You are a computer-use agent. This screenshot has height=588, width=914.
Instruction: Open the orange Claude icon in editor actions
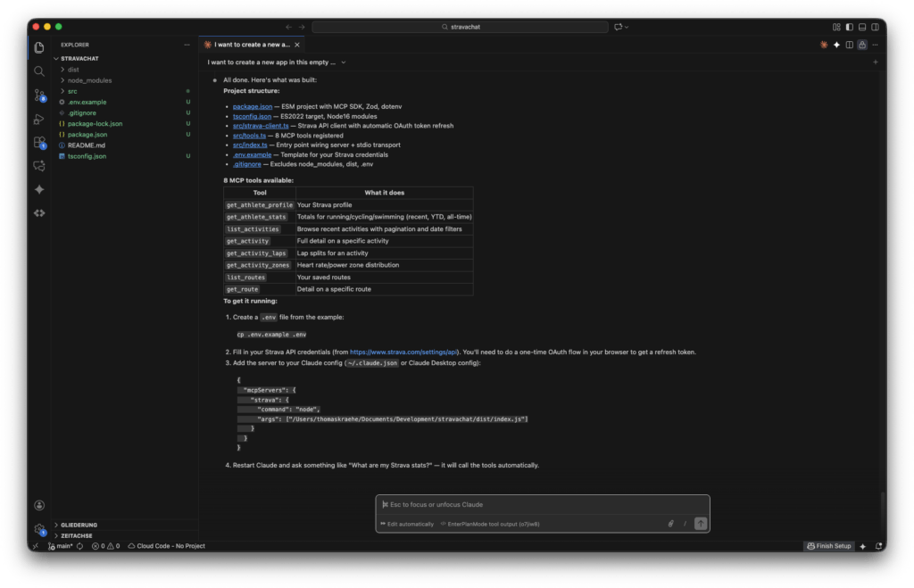point(824,45)
